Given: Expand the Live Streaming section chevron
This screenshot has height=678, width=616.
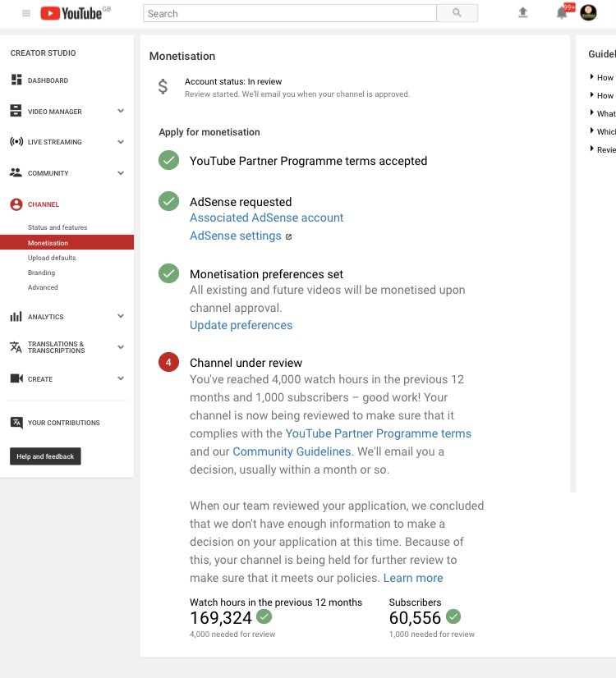Looking at the screenshot, I should [x=121, y=142].
